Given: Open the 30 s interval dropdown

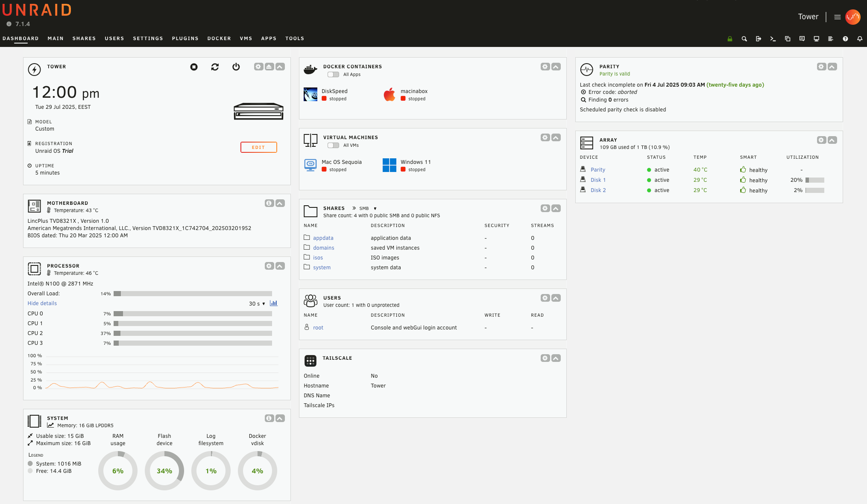Looking at the screenshot, I should tap(257, 304).
